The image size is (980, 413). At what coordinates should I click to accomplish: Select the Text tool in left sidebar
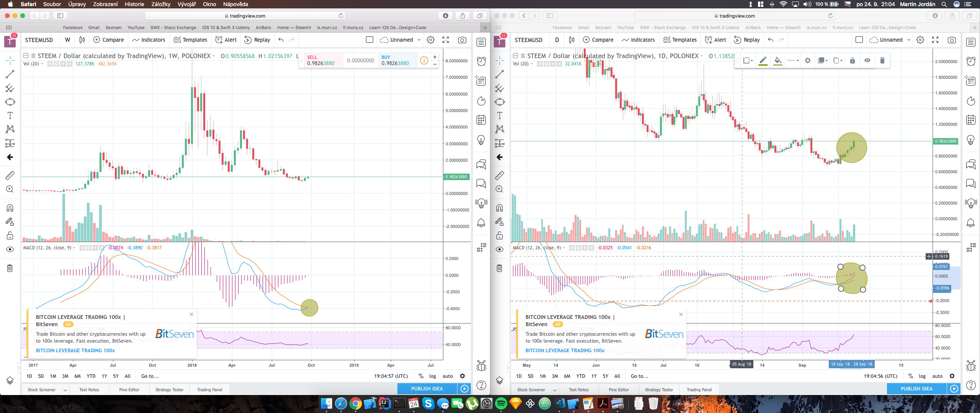(x=10, y=115)
